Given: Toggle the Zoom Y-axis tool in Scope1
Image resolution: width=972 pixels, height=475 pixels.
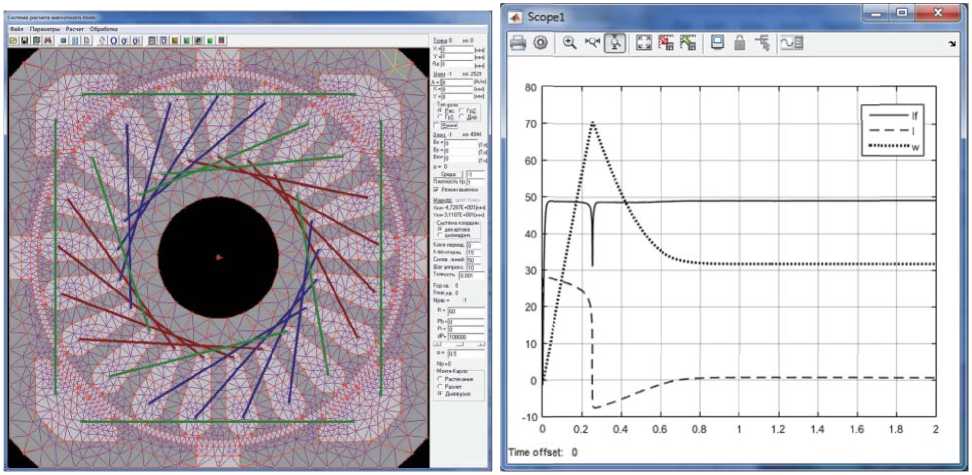Looking at the screenshot, I should tap(614, 43).
